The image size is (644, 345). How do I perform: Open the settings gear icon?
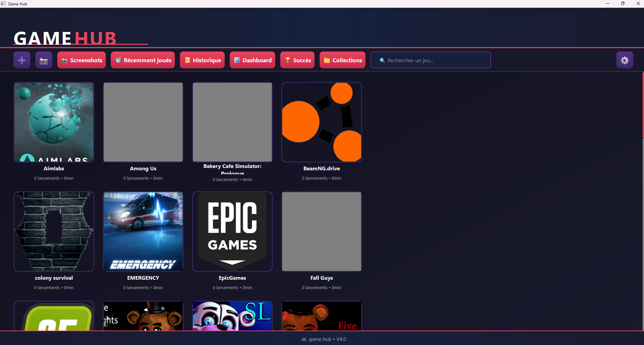pos(624,60)
